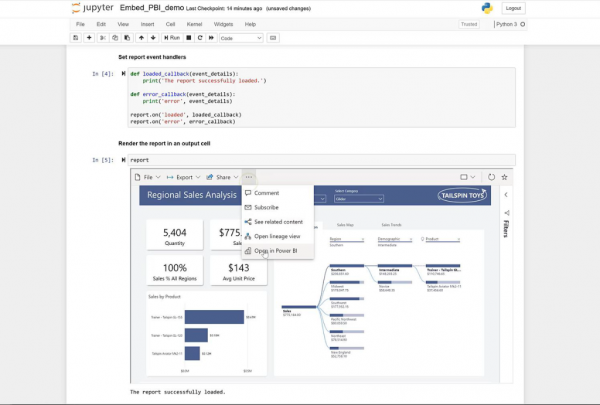Interrupt the kernel with stop icon
This screenshot has height=405, width=600.
189,38
